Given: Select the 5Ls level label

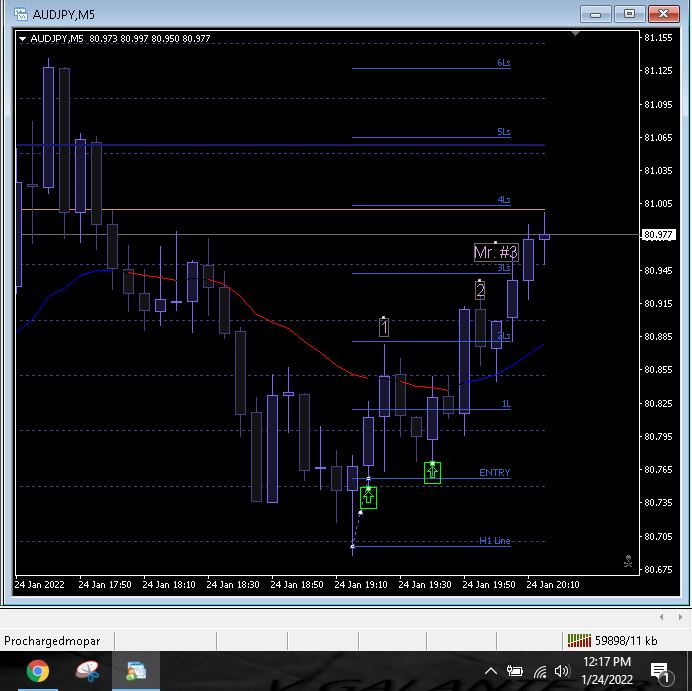Looking at the screenshot, I should [504, 132].
